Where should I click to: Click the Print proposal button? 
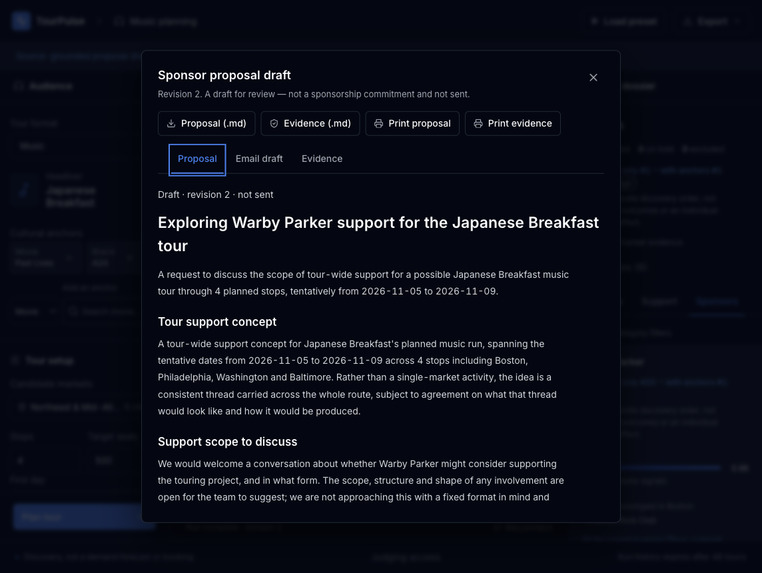tap(412, 123)
